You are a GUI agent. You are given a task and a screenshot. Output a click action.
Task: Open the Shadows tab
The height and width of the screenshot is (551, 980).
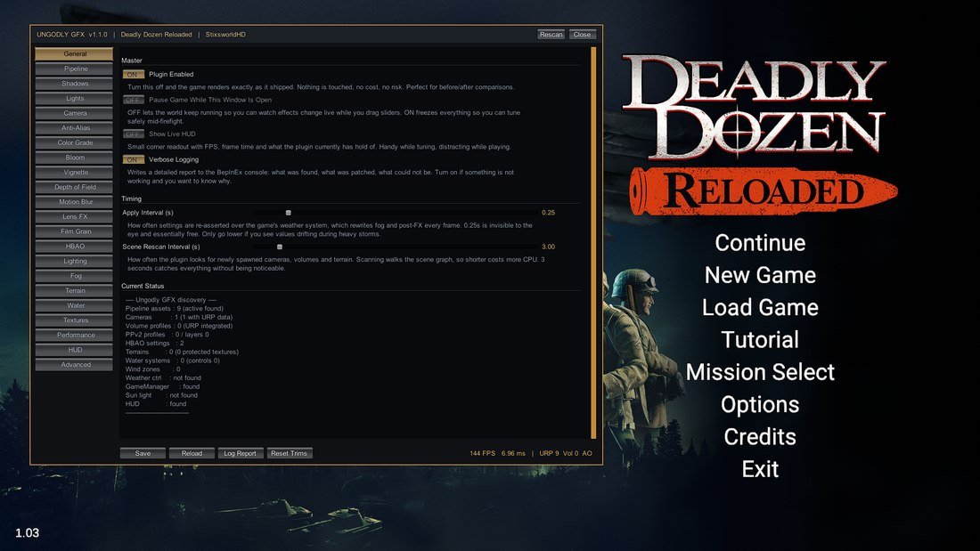pyautogui.click(x=74, y=84)
